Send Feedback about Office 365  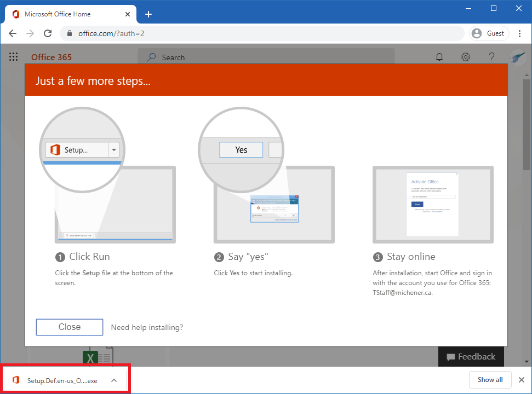(x=471, y=356)
